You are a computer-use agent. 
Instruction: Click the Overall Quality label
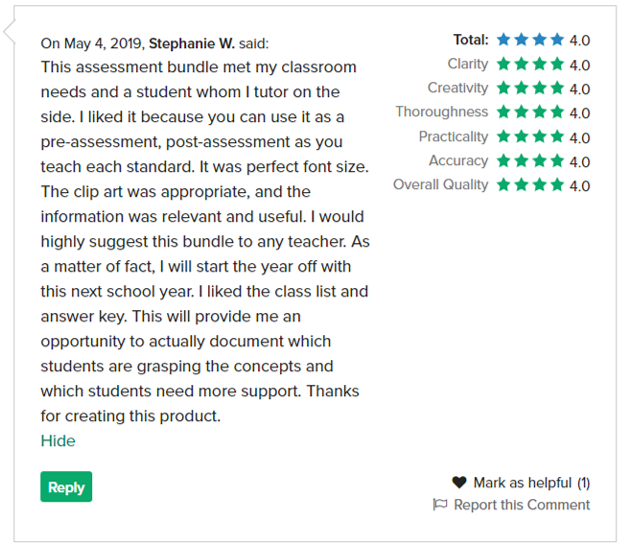pos(440,185)
